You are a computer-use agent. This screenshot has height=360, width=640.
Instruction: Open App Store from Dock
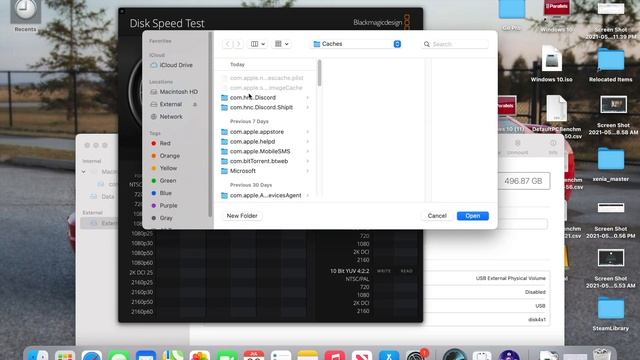[389, 356]
